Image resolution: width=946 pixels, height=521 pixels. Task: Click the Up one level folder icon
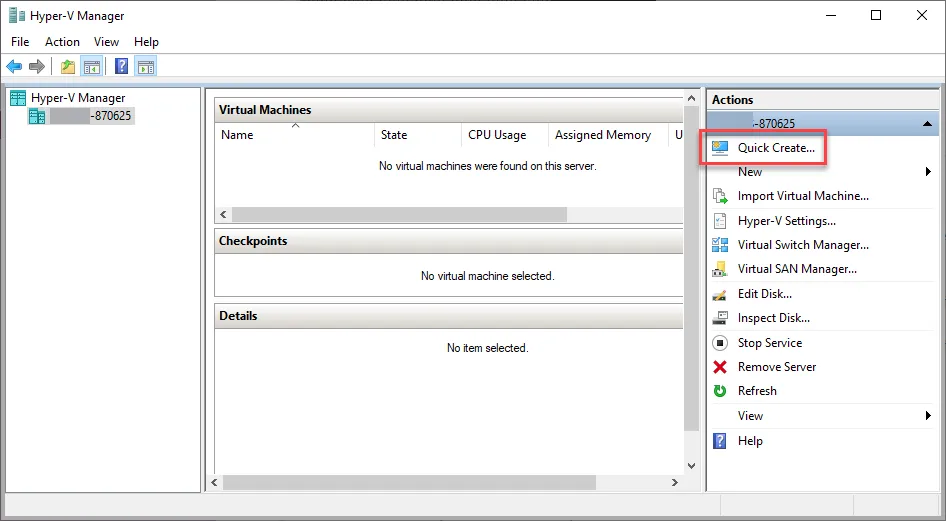[x=68, y=66]
